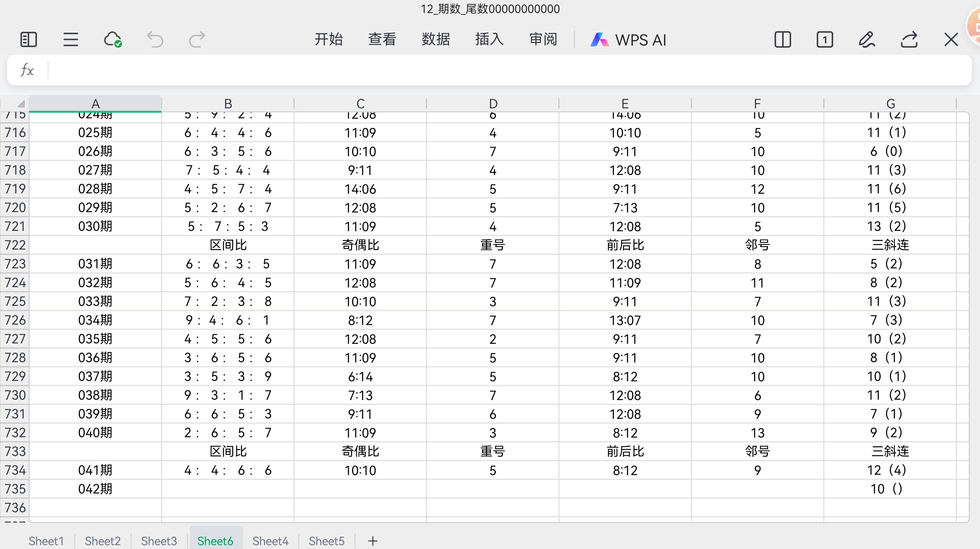Expand the fx formula dropdown
Viewport: 980px width, 549px height.
tap(26, 70)
